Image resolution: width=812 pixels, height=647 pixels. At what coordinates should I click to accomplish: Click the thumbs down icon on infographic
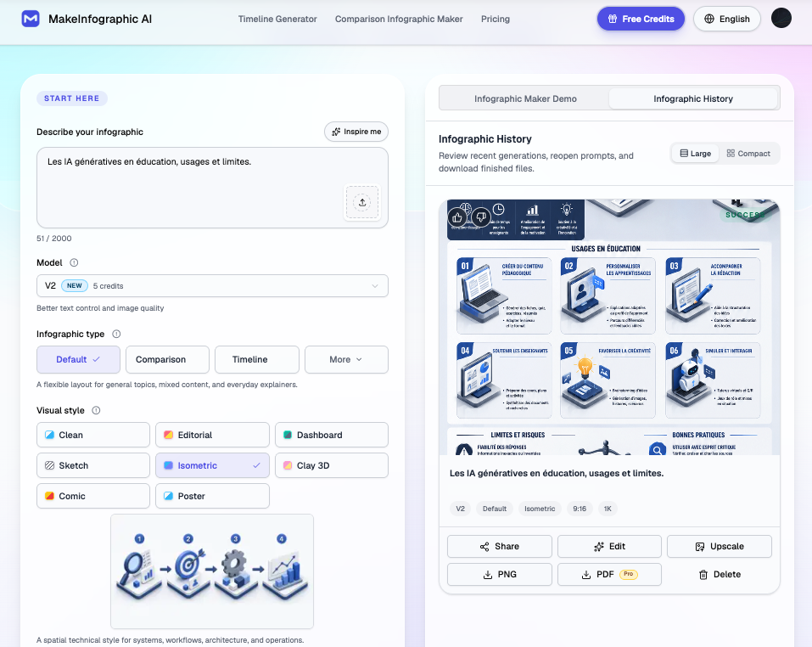click(x=481, y=217)
